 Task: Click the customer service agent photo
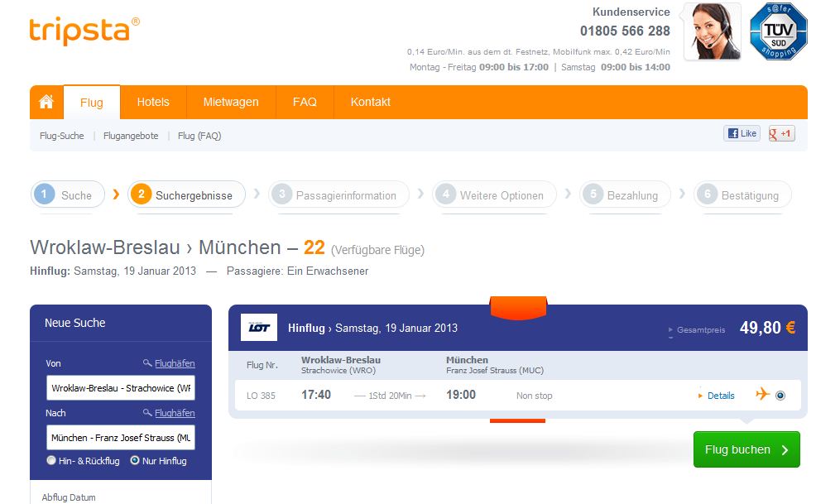pos(713,31)
